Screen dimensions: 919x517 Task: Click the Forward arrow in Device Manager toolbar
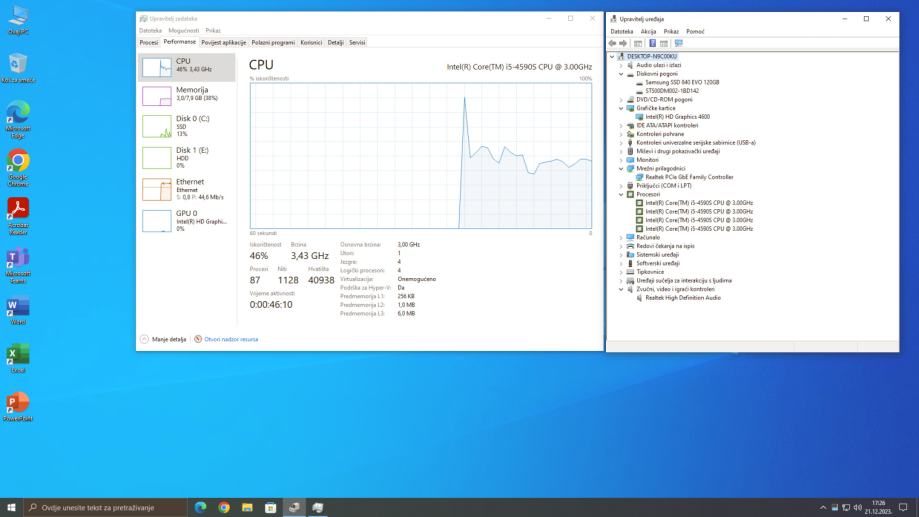coord(623,43)
